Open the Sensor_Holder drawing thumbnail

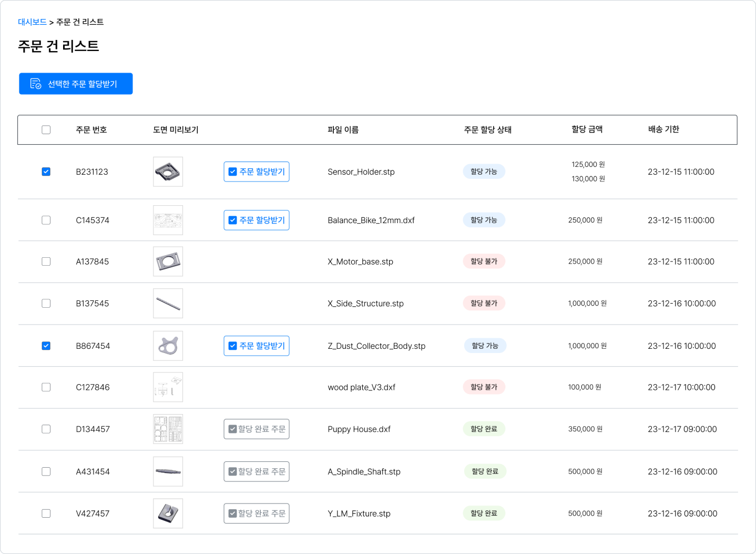(x=168, y=172)
